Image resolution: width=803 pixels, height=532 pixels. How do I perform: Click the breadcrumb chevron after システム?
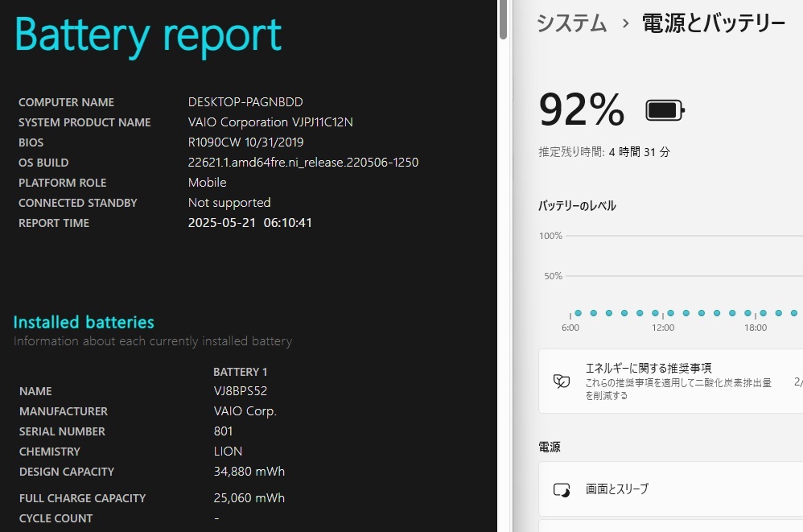tap(625, 23)
